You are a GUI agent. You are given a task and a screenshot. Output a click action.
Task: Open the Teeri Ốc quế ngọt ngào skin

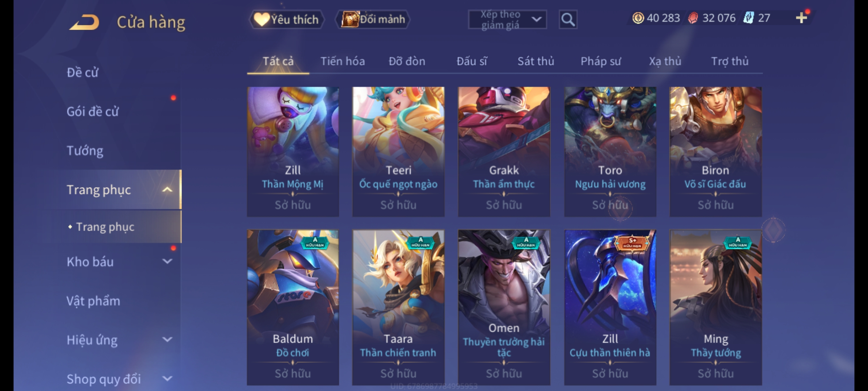tap(398, 152)
